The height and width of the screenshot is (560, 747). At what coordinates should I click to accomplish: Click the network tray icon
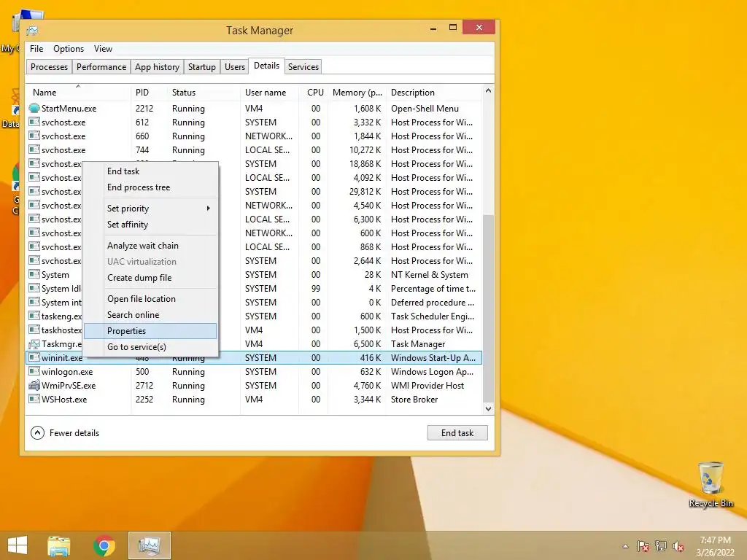661,546
